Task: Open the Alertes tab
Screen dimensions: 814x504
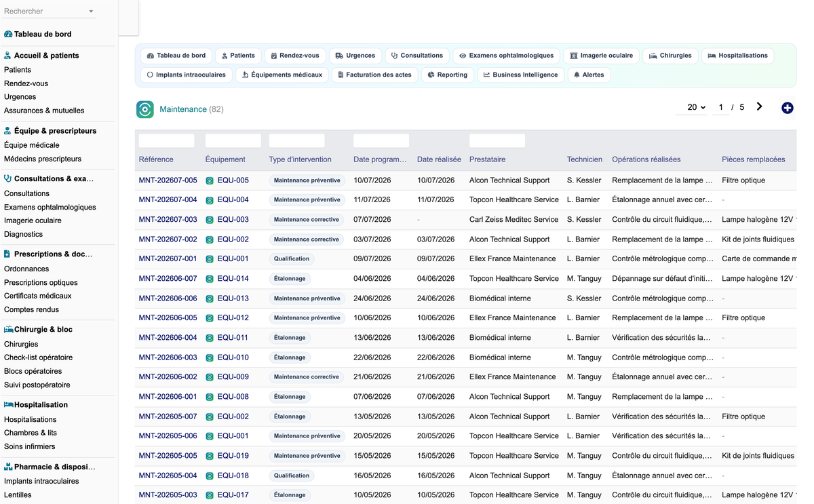Action: click(x=589, y=75)
